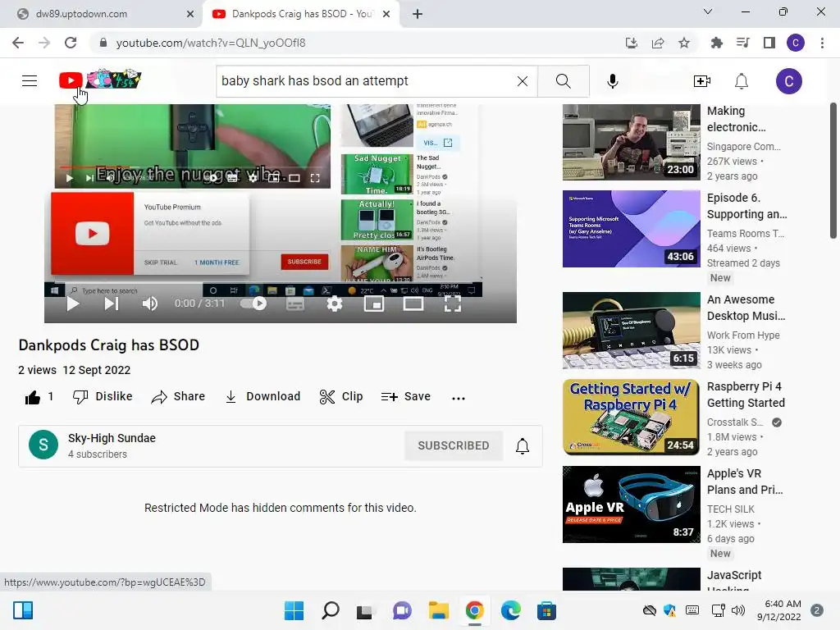Play the video with the play button
The image size is (840, 630).
point(73,304)
